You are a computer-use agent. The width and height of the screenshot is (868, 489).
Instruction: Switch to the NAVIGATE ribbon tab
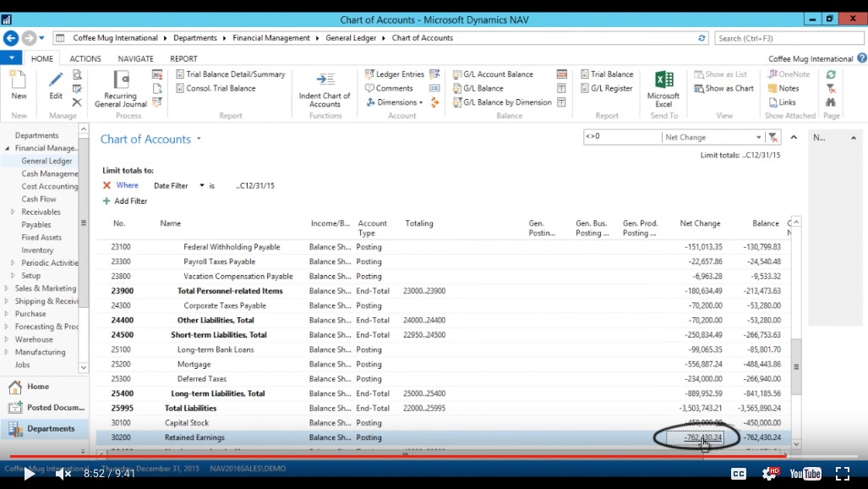click(135, 58)
